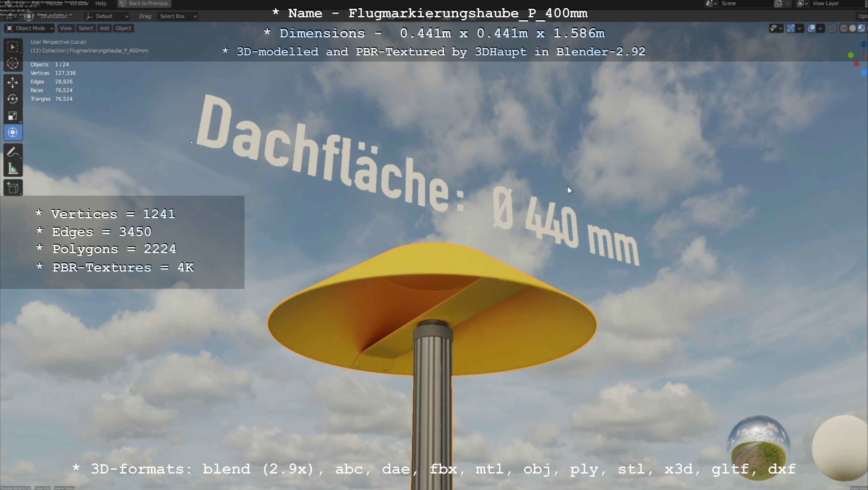Click the Vertices 127,336 statistic
Screen dimensions: 868x490
tap(53, 73)
